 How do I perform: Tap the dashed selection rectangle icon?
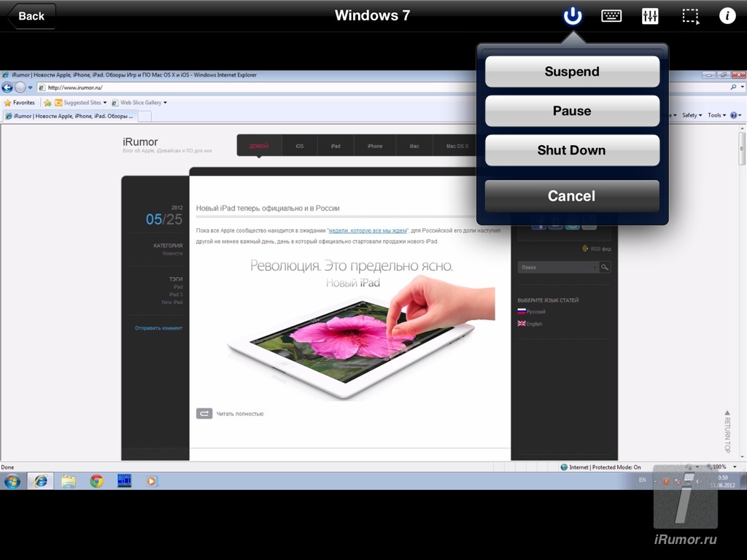[690, 16]
